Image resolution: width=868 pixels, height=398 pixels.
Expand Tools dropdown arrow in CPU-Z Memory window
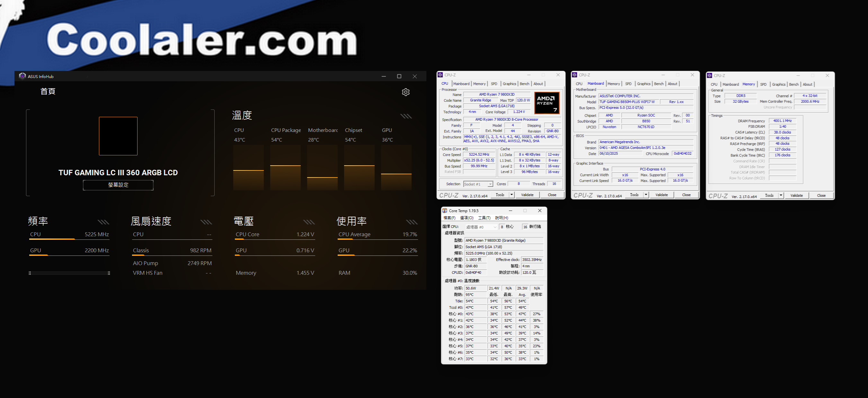click(781, 195)
